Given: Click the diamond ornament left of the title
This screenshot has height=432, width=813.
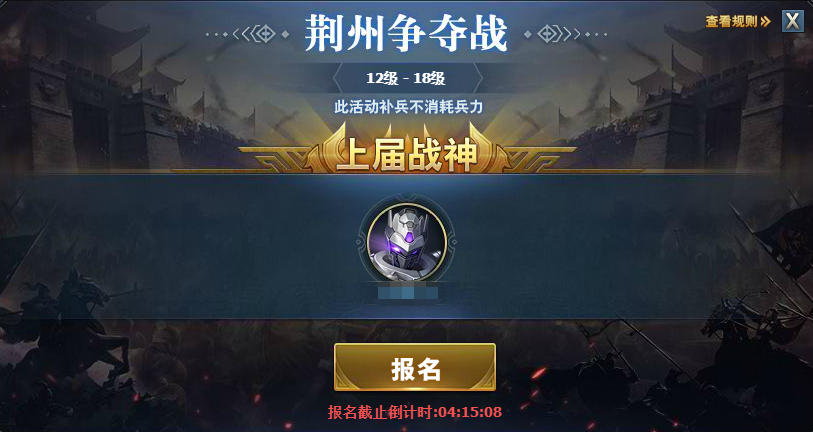Looking at the screenshot, I should (x=265, y=34).
